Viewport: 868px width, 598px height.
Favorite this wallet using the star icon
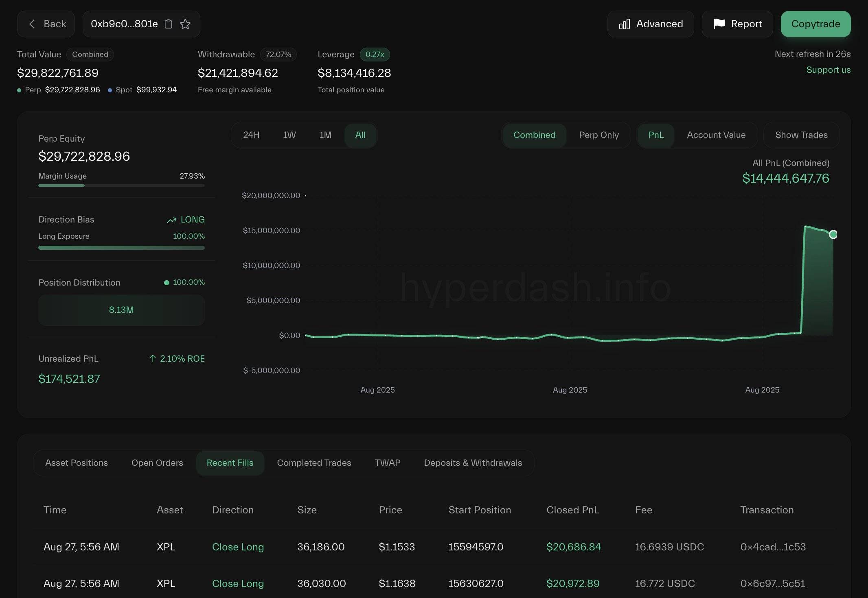[x=185, y=24]
